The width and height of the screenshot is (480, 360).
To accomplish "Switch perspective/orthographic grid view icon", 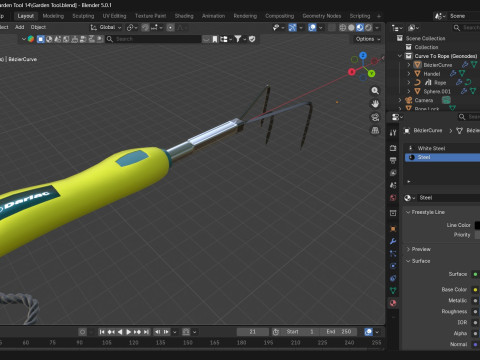I will click(x=375, y=130).
